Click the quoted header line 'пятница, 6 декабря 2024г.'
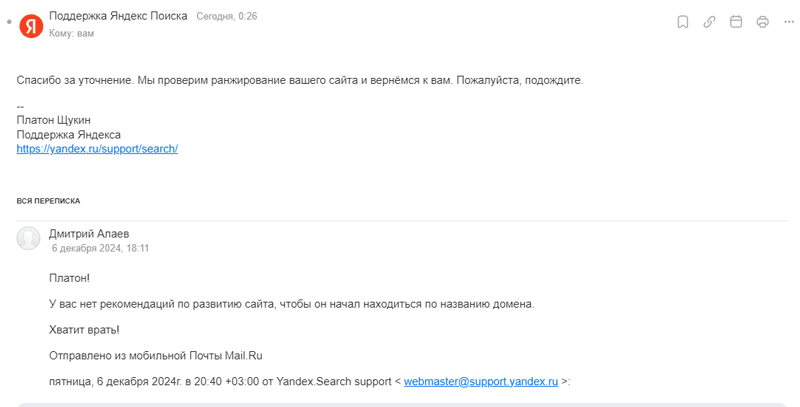This screenshot has height=407, width=800. pos(115,381)
